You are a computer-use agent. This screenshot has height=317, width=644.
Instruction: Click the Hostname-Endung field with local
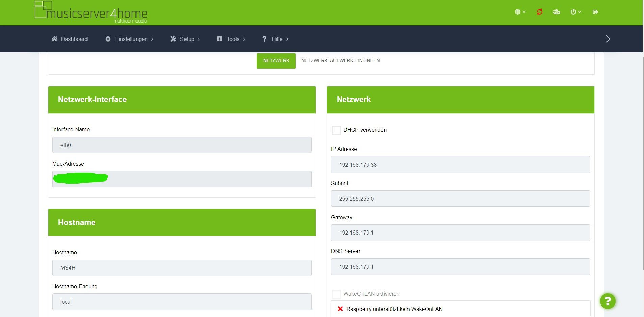(182, 302)
